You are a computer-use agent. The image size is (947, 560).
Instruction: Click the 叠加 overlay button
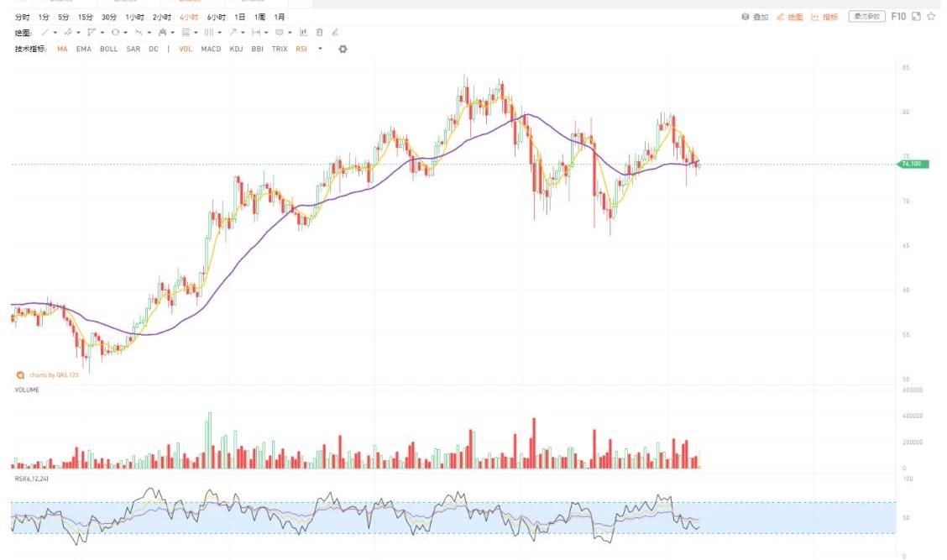(x=755, y=17)
